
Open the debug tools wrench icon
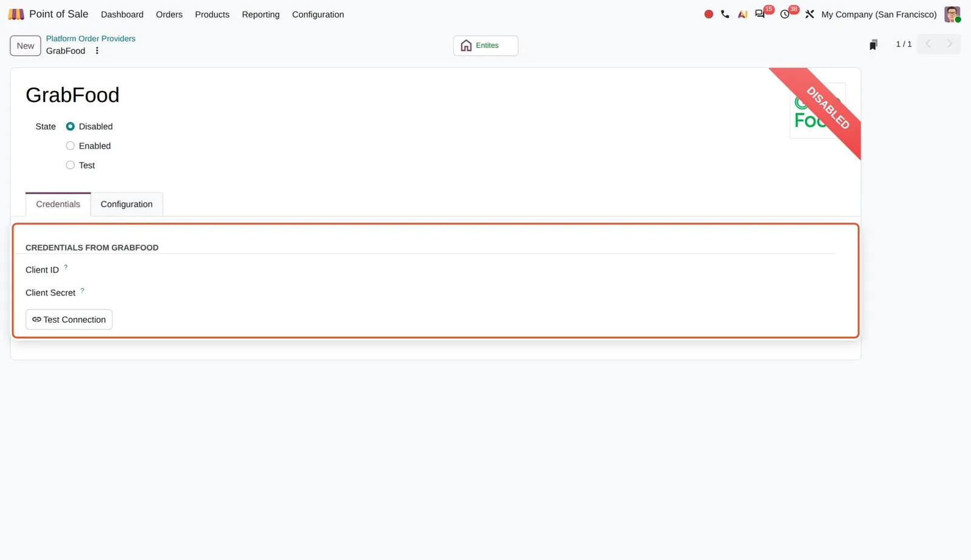810,14
